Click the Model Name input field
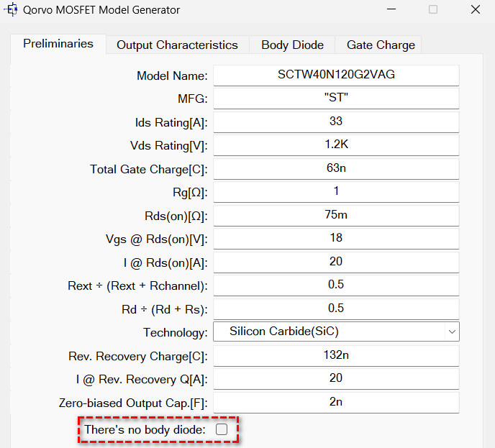 (x=336, y=75)
